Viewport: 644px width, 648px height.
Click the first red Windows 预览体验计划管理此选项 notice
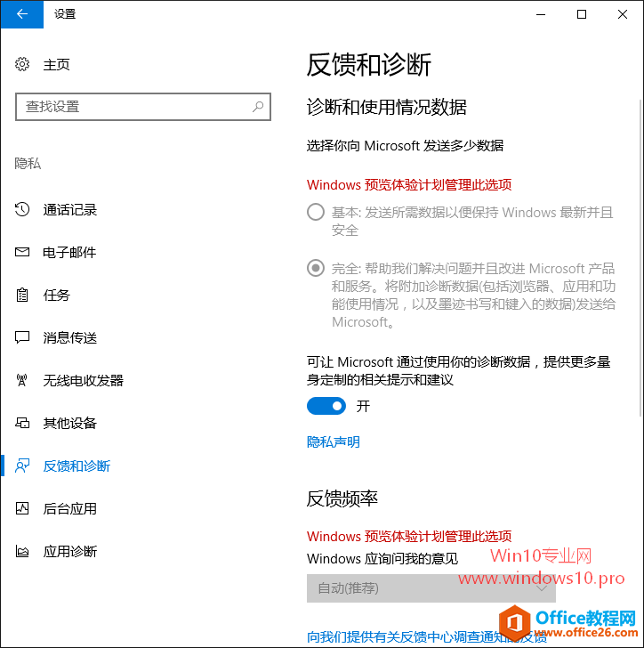tap(409, 184)
